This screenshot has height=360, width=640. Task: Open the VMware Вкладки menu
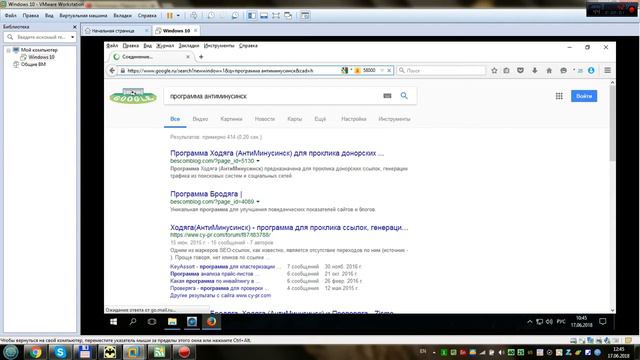pos(122,16)
